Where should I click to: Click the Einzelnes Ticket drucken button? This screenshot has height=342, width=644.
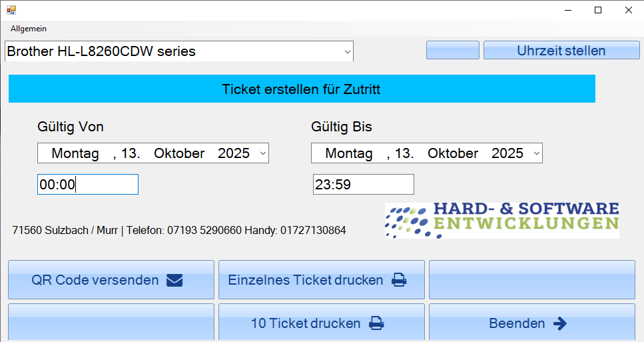coord(321,280)
